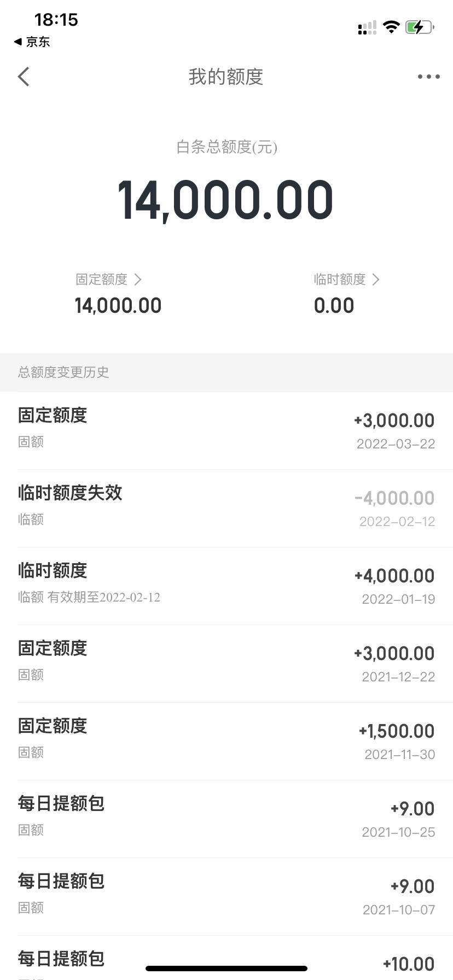This screenshot has width=453, height=980.
Task: Open the 每日提额包 record dated 2021-10-25
Action: tap(226, 819)
